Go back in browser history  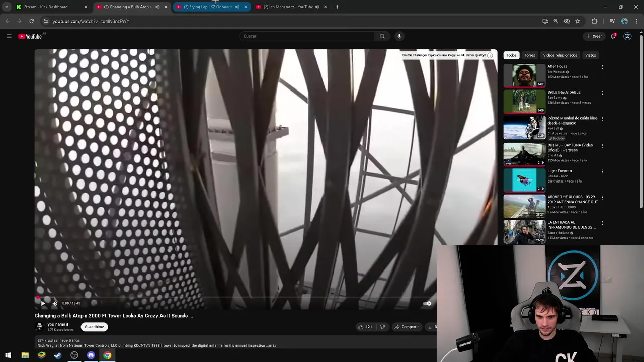tap(7, 21)
